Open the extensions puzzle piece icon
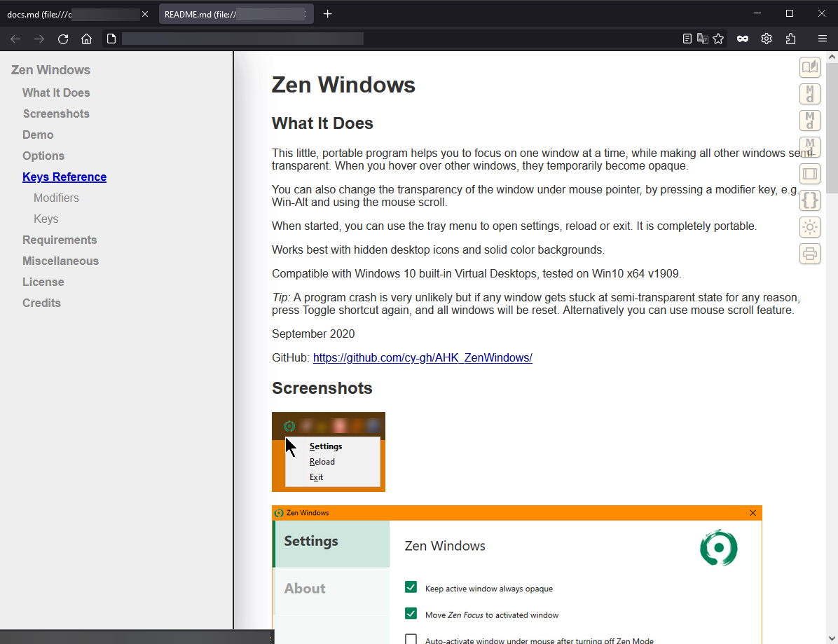Image resolution: width=838 pixels, height=644 pixels. point(790,39)
